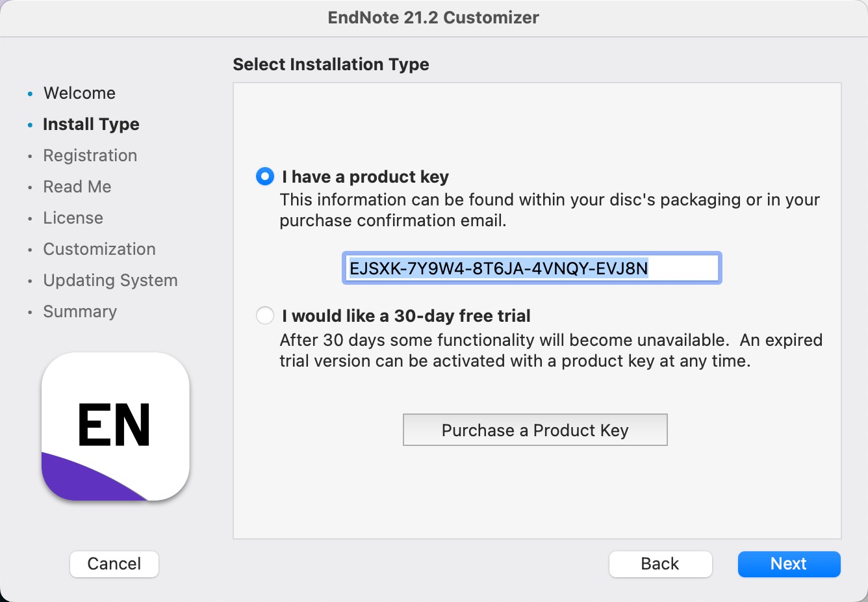Viewport: 868px width, 602px height.
Task: Click the Read Me sidebar step
Action: (x=77, y=187)
